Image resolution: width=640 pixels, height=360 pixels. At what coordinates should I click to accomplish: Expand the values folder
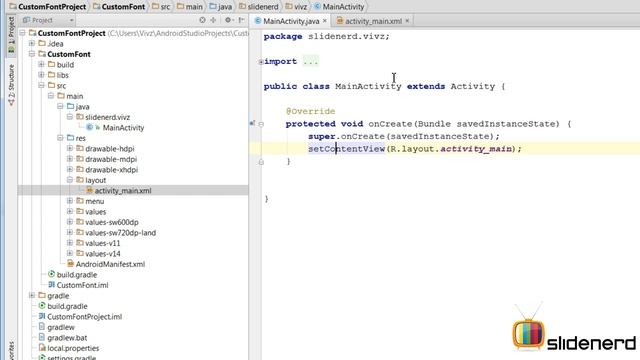pos(70,211)
